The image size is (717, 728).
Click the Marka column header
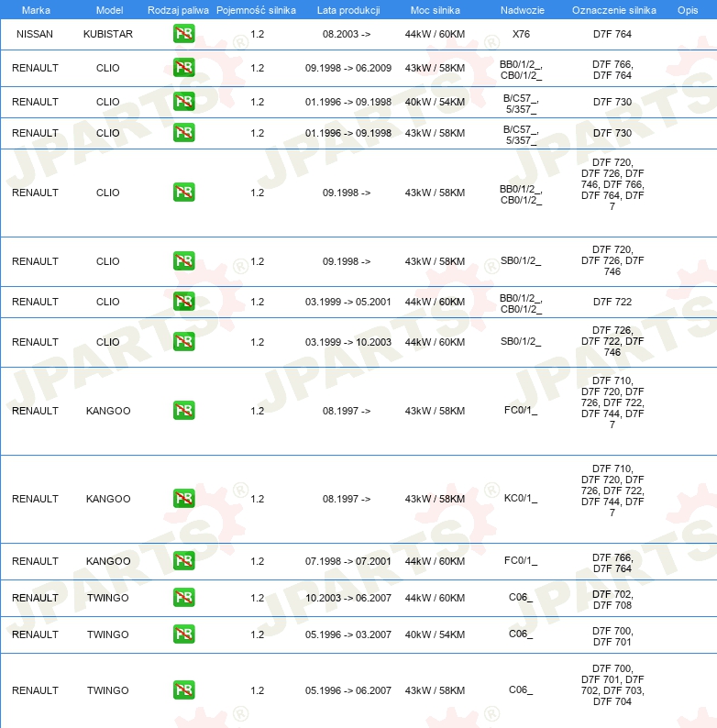[x=36, y=10]
